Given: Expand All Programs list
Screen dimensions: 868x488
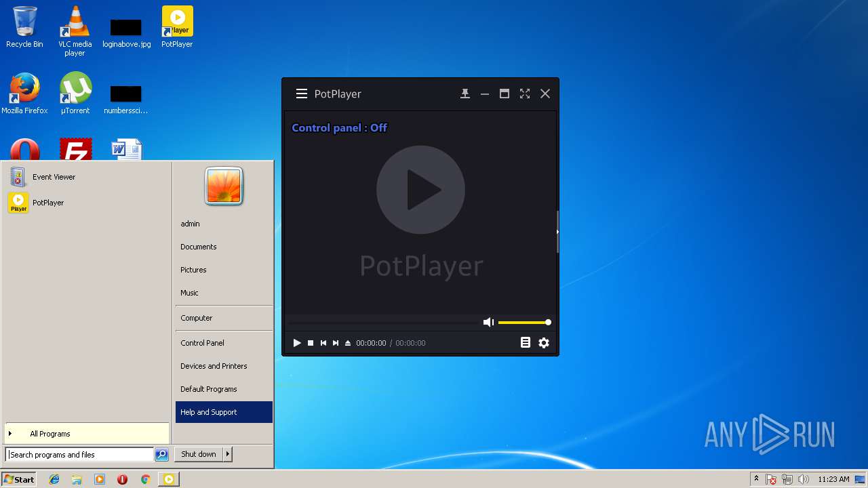Looking at the screenshot, I should click(x=85, y=434).
